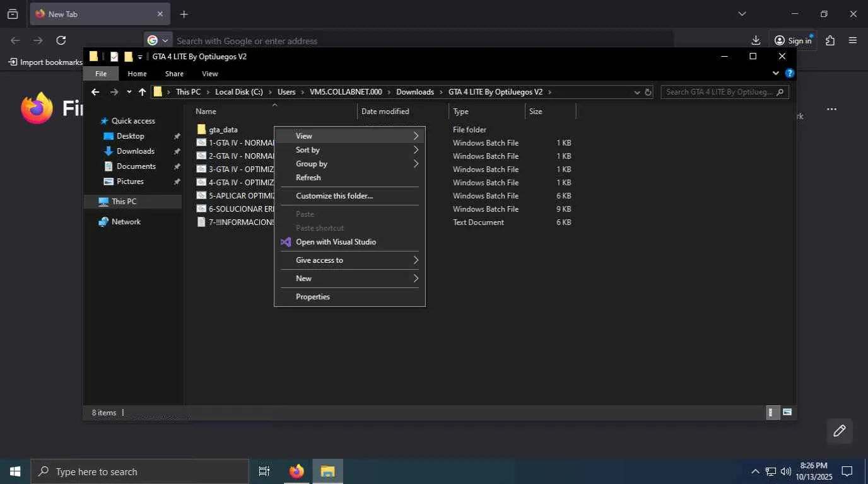The width and height of the screenshot is (868, 484).
Task: Click the New folder icon in Explorer title bar
Action: 129,57
